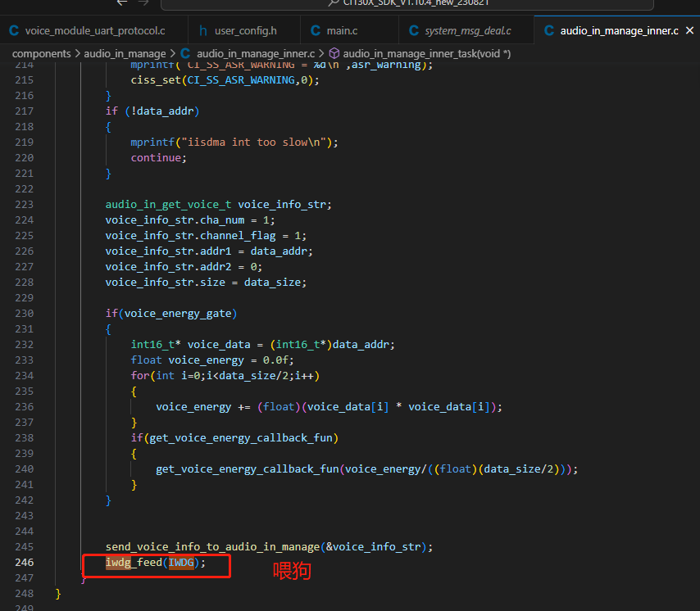Click the navigate forward arrow
Screen dimensions: 700x611
[146, 2]
